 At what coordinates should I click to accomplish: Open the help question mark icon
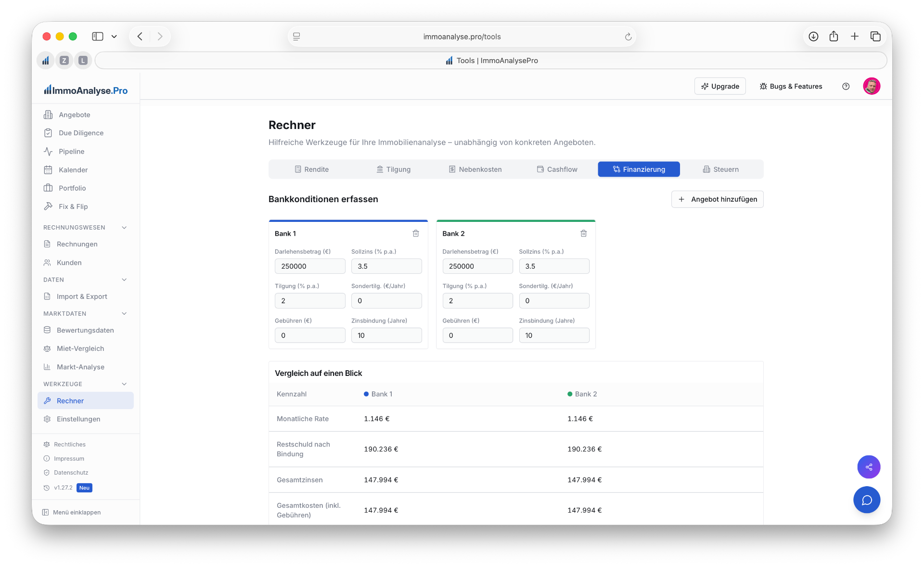pyautogui.click(x=846, y=86)
